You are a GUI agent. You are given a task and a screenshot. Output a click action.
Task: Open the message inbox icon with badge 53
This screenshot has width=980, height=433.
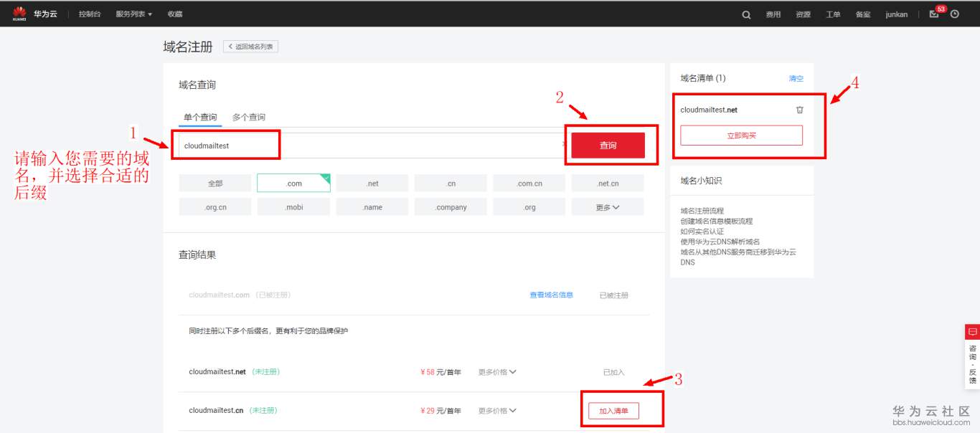click(x=934, y=14)
